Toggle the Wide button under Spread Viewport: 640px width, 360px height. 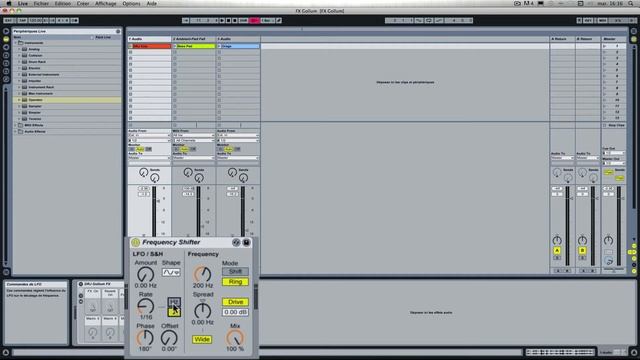pos(202,340)
